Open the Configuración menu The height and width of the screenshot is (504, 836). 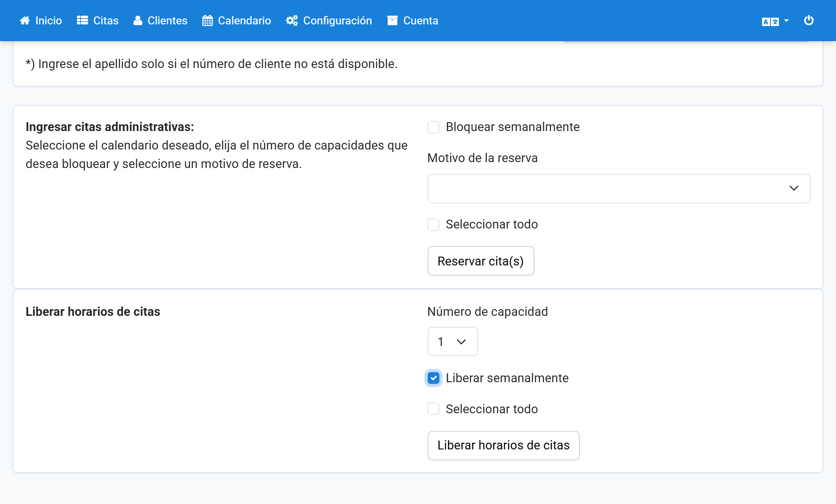coord(329,21)
